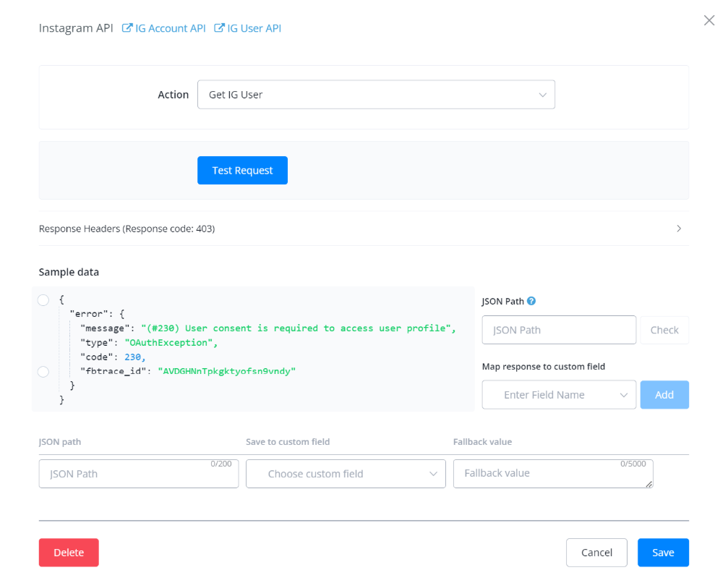Click the red Delete button

coord(69,553)
